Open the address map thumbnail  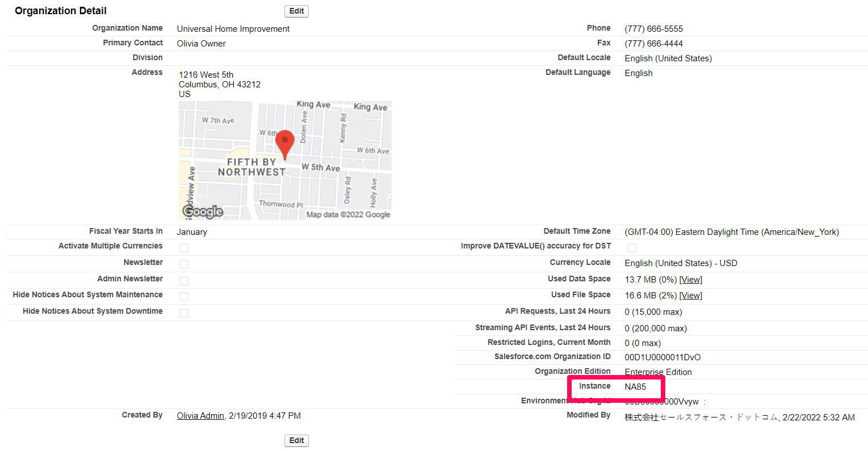[285, 161]
